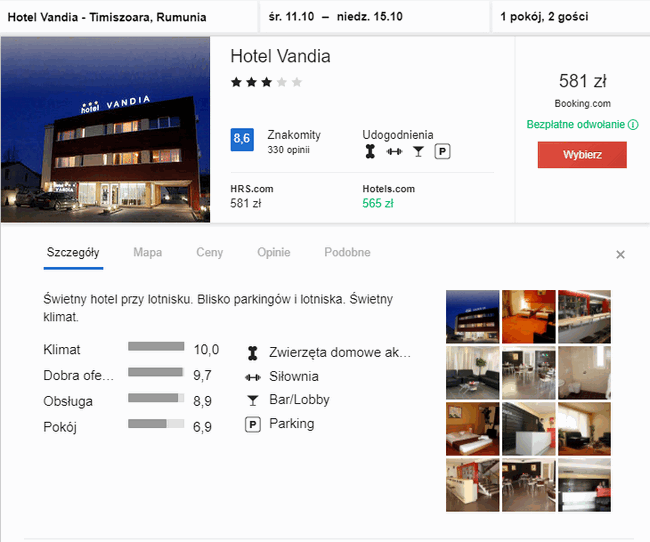The width and height of the screenshot is (650, 542).
Task: Select the Podobne tab
Action: point(347,253)
